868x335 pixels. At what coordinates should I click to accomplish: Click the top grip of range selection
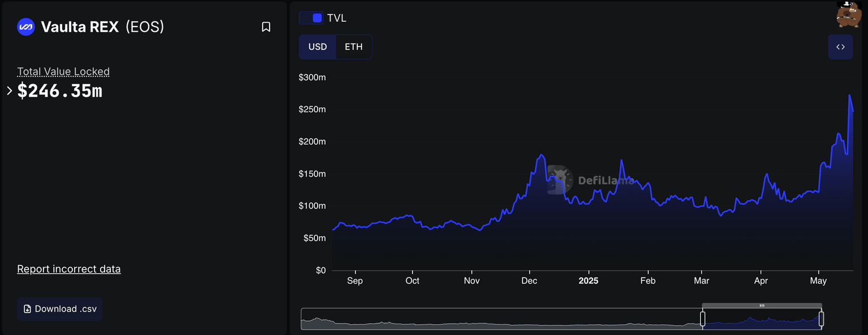(762, 306)
